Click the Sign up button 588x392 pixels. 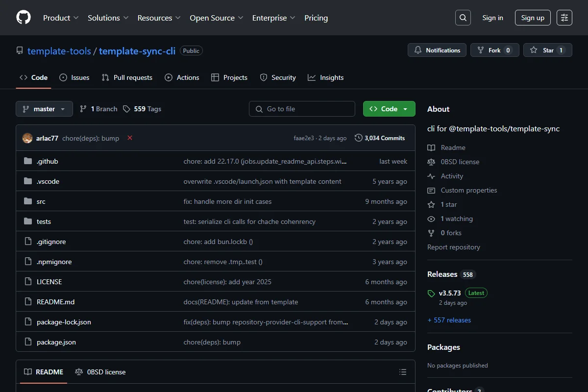(x=533, y=18)
